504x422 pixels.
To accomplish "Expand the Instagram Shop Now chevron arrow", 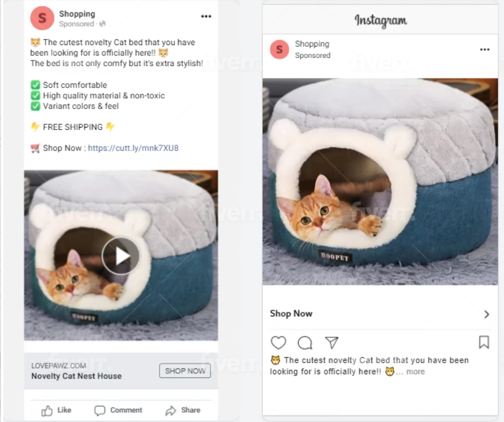I will pos(486,314).
